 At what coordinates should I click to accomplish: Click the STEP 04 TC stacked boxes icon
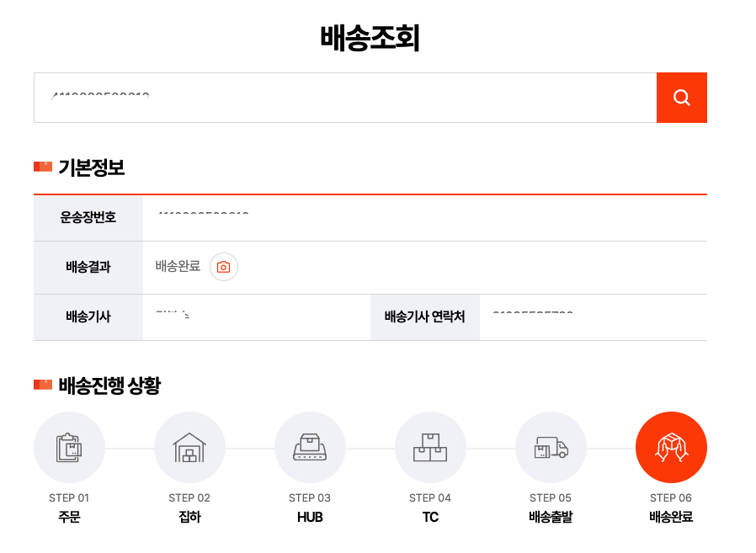430,447
